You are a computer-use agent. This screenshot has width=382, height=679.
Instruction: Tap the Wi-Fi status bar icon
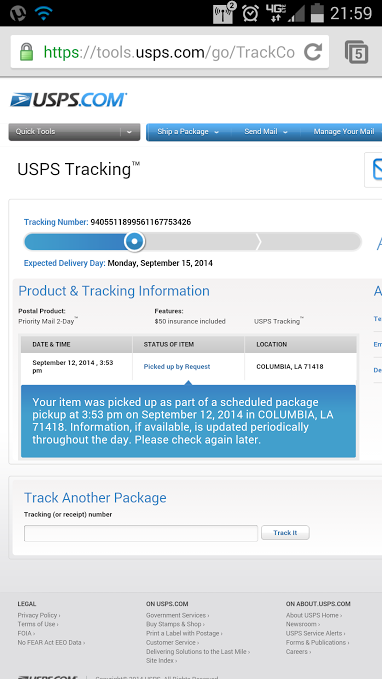pyautogui.click(x=43, y=13)
